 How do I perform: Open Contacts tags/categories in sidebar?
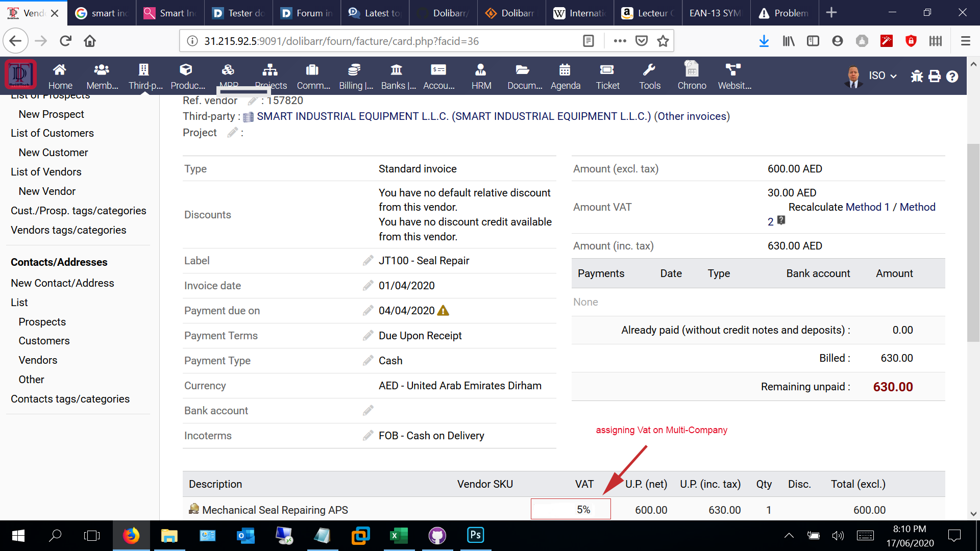point(70,399)
